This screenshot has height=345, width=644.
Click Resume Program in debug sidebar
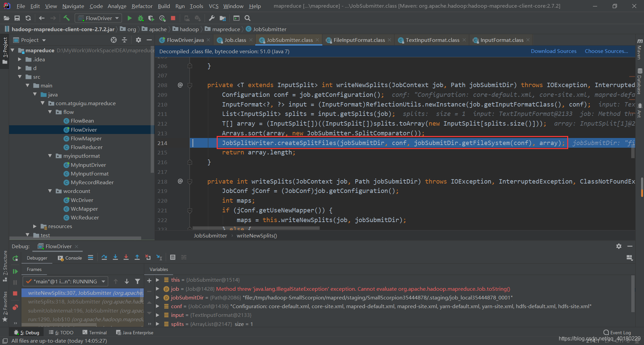tap(15, 271)
